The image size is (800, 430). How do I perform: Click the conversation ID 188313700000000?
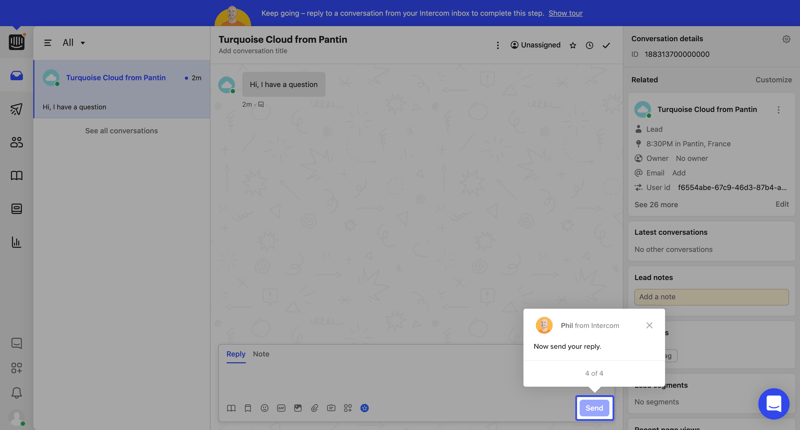click(x=677, y=55)
